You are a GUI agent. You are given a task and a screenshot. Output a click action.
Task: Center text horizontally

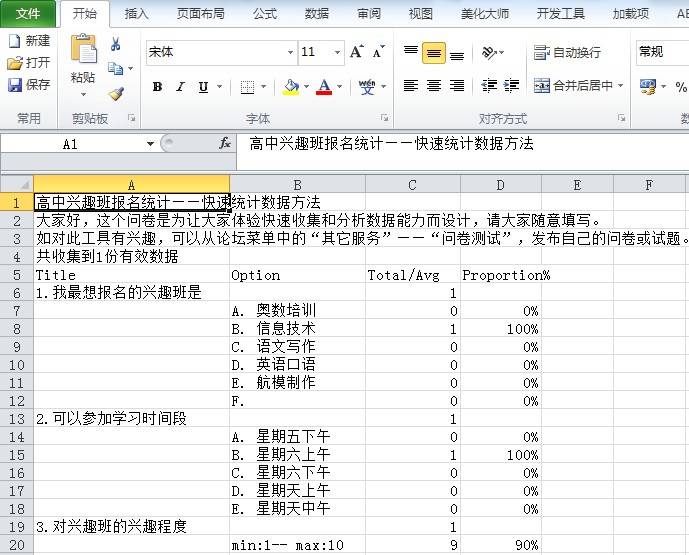(434, 85)
